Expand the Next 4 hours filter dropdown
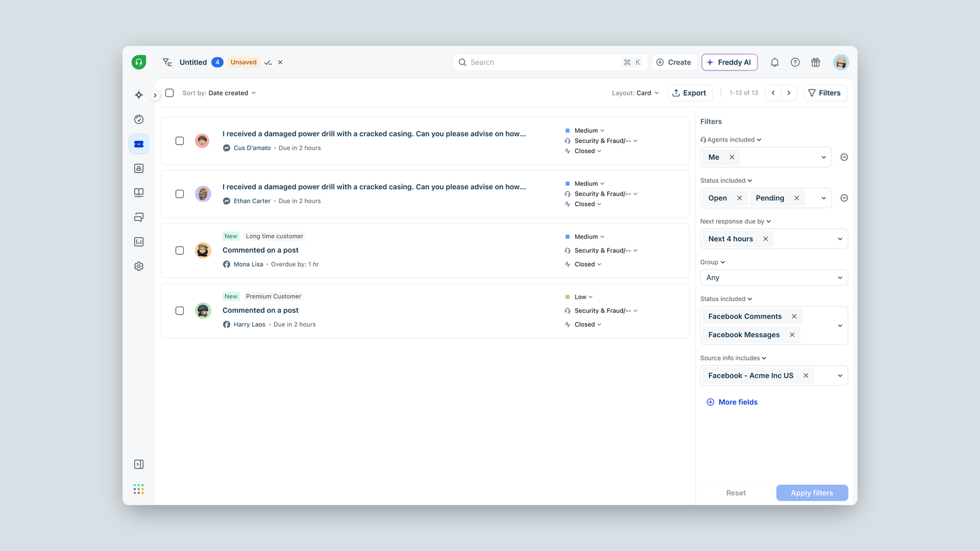 [x=840, y=239]
